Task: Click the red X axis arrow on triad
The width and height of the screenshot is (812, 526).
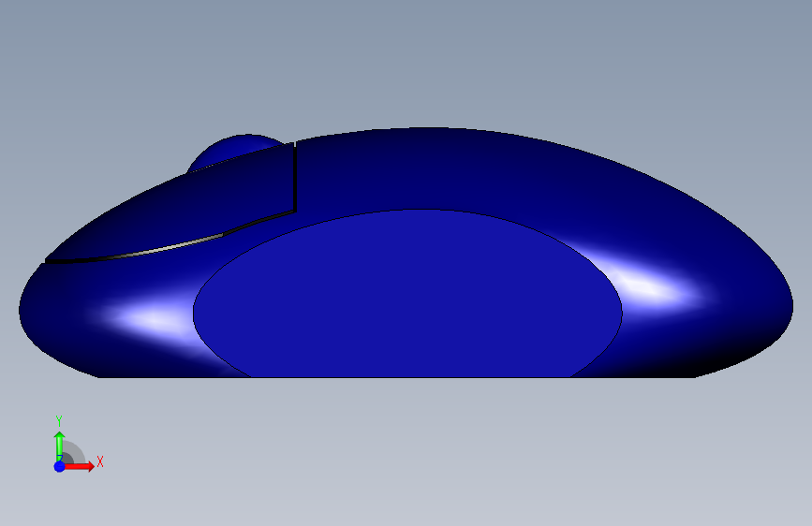Action: click(x=79, y=466)
